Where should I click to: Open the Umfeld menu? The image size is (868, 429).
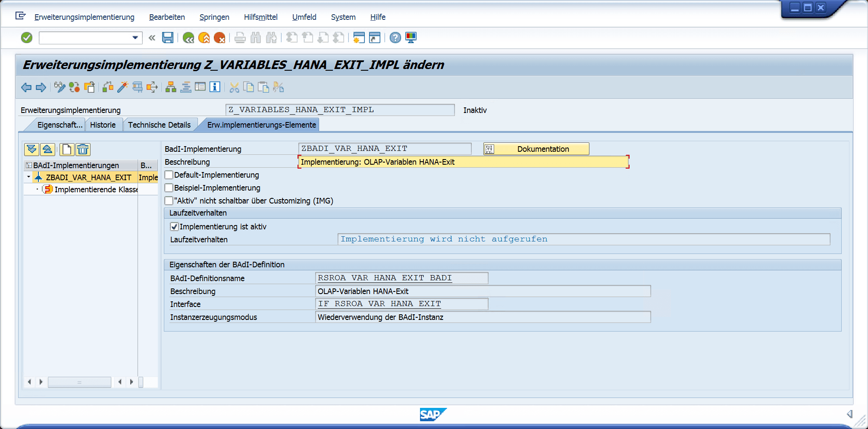coord(304,17)
